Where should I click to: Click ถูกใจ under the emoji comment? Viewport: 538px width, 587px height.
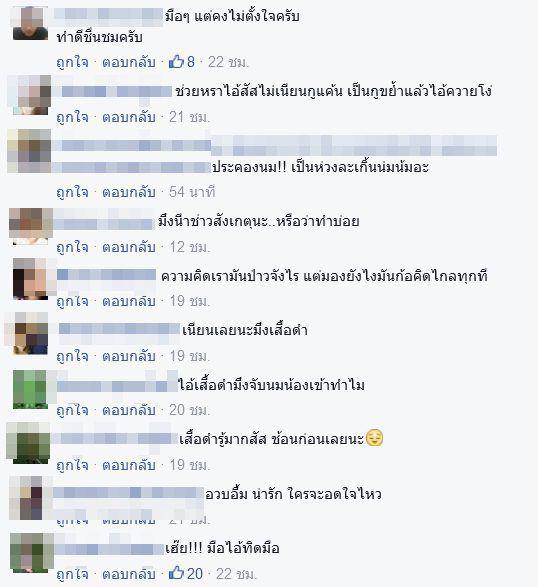click(x=72, y=465)
